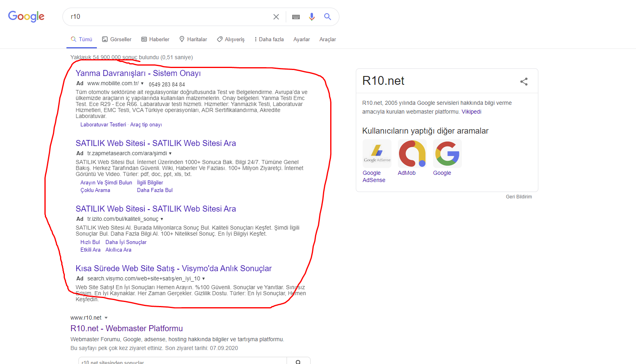Follow the Araç tip onayı sitelink

[146, 125]
